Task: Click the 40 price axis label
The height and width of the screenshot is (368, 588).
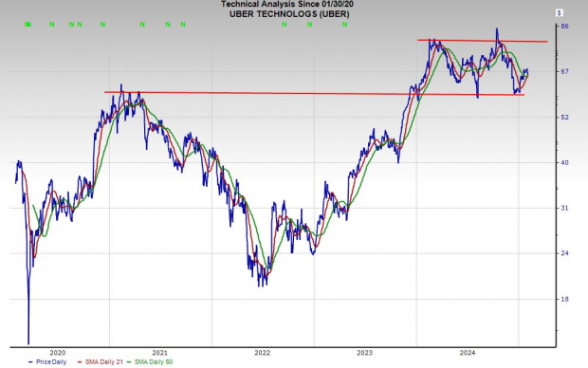Action: (x=564, y=163)
